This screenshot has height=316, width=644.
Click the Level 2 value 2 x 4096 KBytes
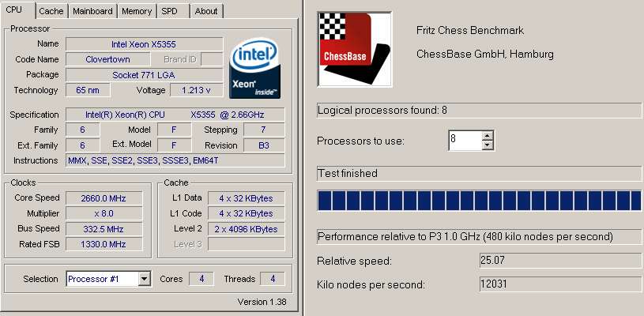pos(246,229)
